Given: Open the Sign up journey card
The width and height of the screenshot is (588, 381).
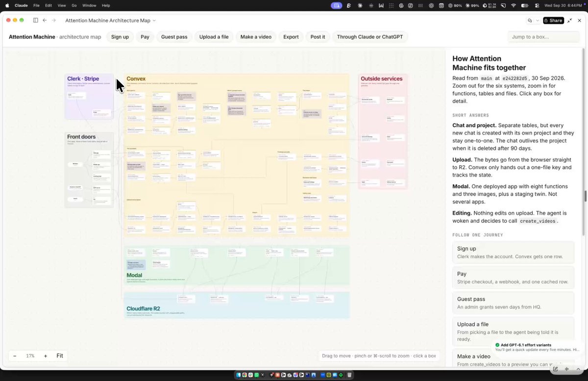Looking at the screenshot, I should click(513, 252).
